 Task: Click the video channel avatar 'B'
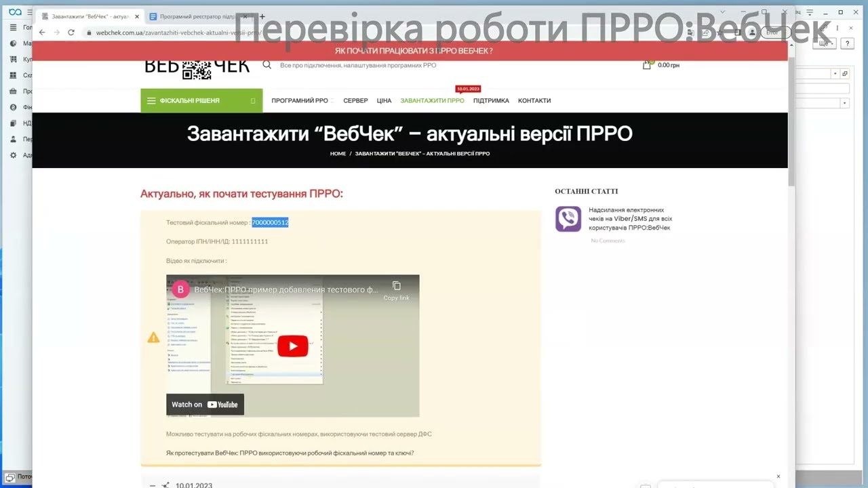tap(180, 289)
